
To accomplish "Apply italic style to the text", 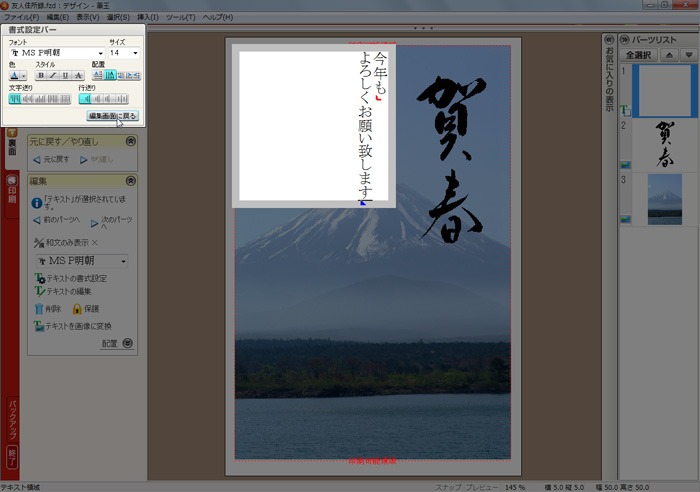I will coord(53,75).
